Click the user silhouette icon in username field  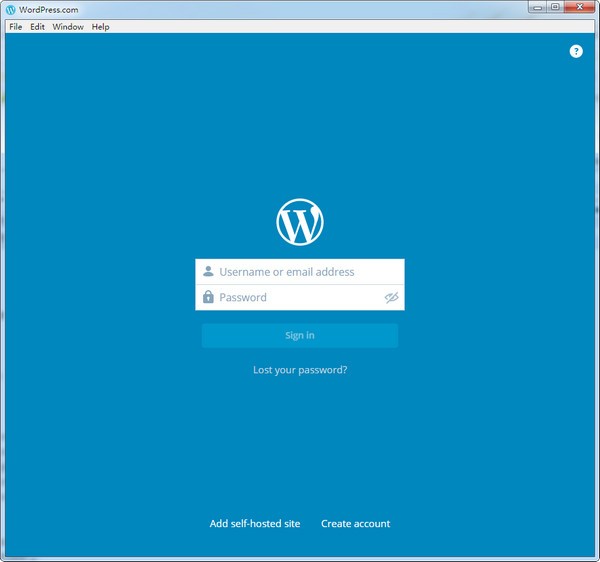pos(208,271)
